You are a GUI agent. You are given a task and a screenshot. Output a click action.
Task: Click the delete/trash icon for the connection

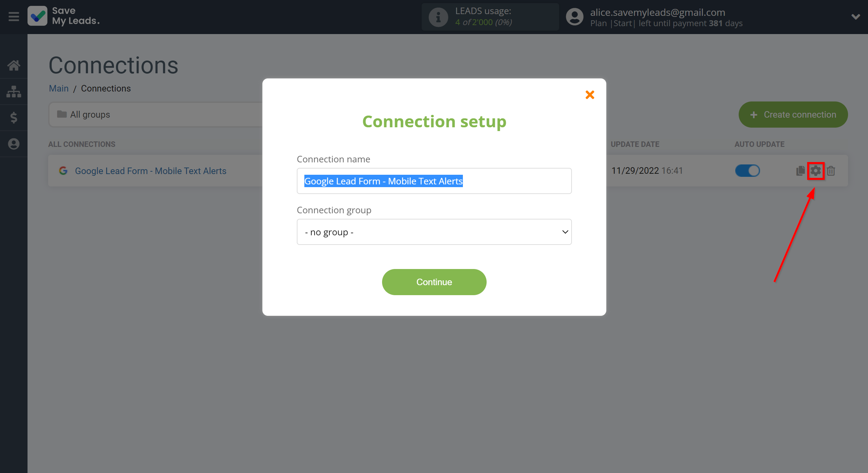pos(831,171)
